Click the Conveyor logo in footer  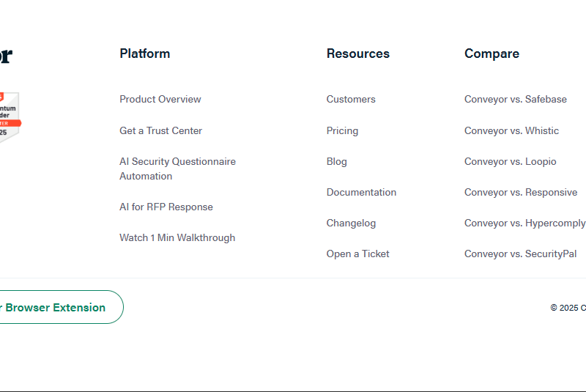pyautogui.click(x=6, y=55)
